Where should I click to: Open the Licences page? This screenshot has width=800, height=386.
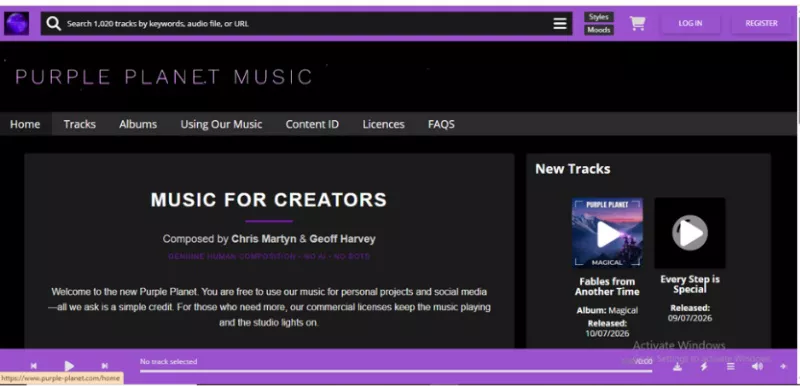tap(383, 124)
